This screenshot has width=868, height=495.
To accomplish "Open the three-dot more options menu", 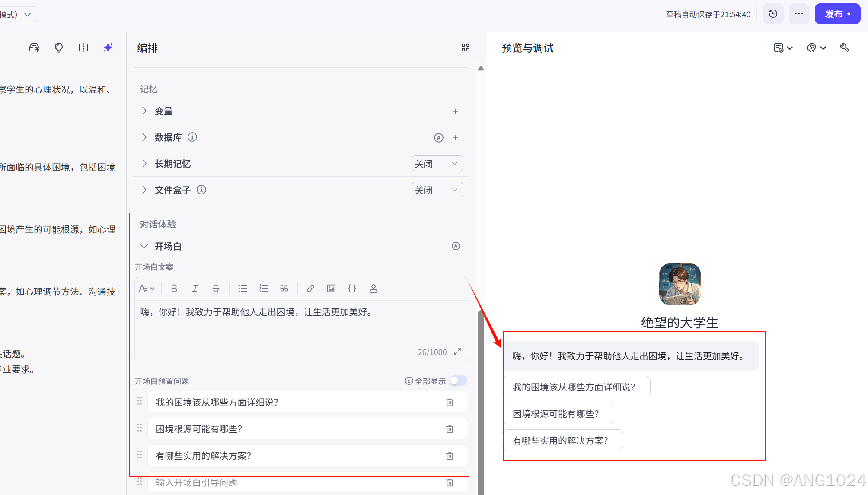I will click(799, 14).
